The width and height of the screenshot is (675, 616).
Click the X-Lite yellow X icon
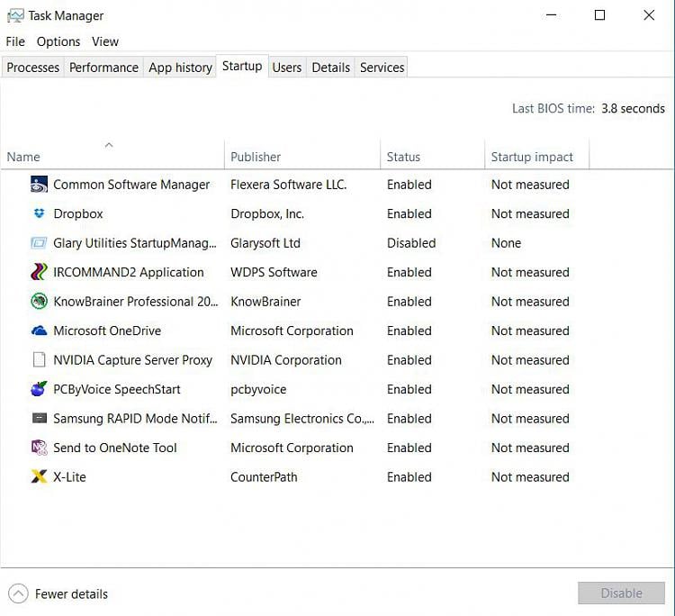[40, 476]
